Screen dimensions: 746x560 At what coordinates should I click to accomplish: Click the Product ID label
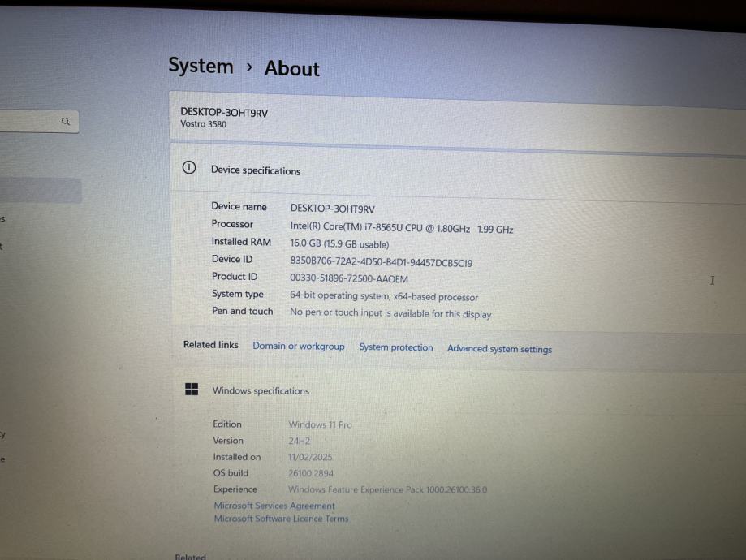[x=235, y=277]
